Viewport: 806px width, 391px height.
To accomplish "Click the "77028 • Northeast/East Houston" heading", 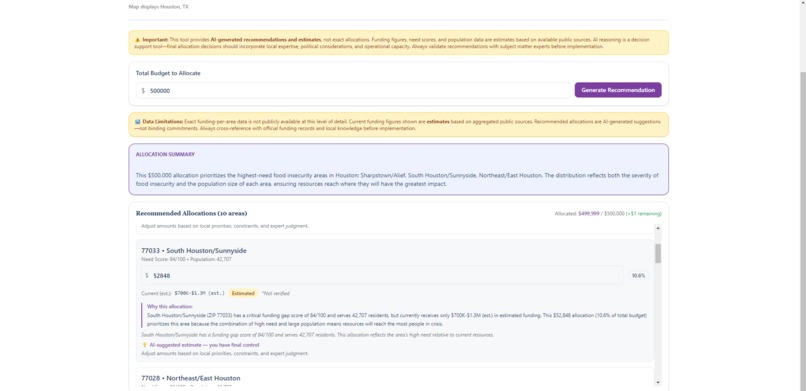I will click(191, 378).
